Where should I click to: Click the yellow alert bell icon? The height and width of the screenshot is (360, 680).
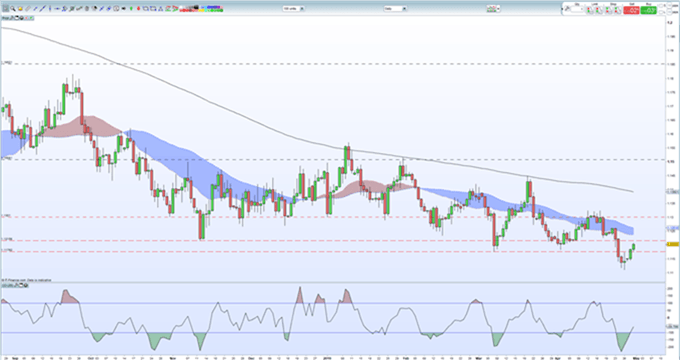click(20, 8)
